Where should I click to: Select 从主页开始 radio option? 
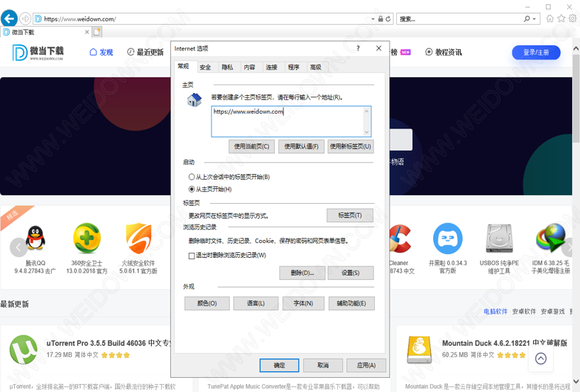click(191, 189)
